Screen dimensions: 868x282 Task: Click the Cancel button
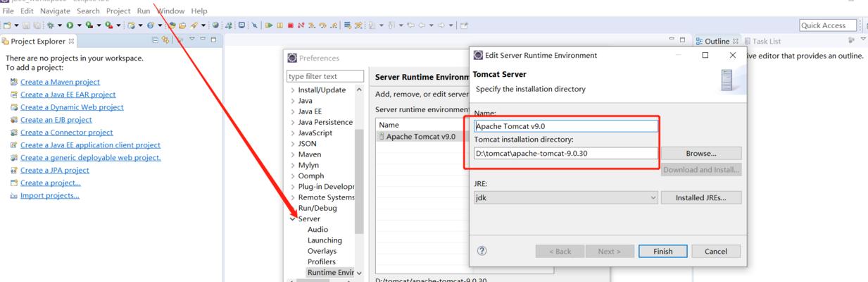pyautogui.click(x=715, y=251)
